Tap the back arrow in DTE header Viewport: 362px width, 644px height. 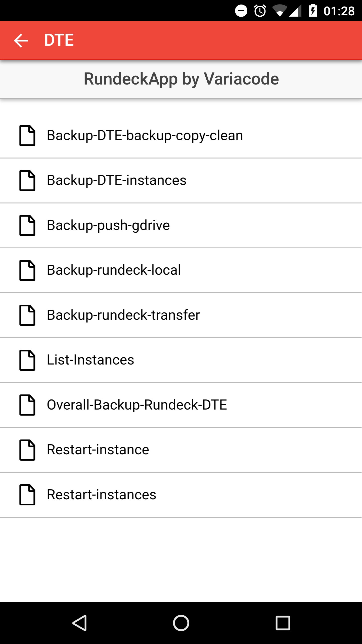21,40
